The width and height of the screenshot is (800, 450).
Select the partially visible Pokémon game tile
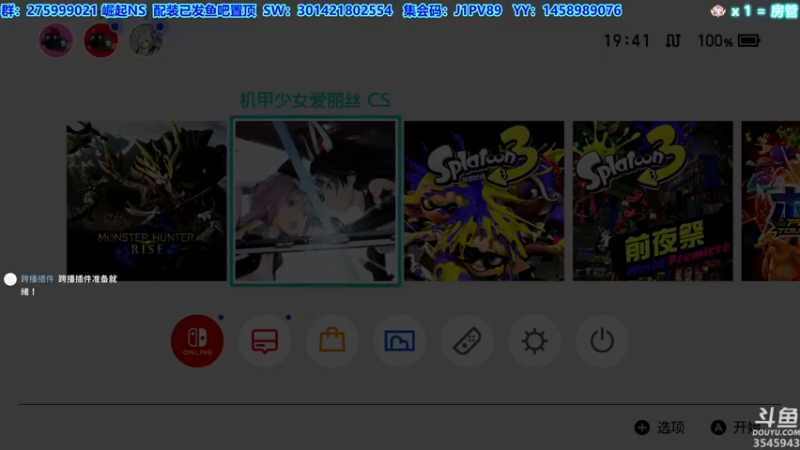pos(770,201)
